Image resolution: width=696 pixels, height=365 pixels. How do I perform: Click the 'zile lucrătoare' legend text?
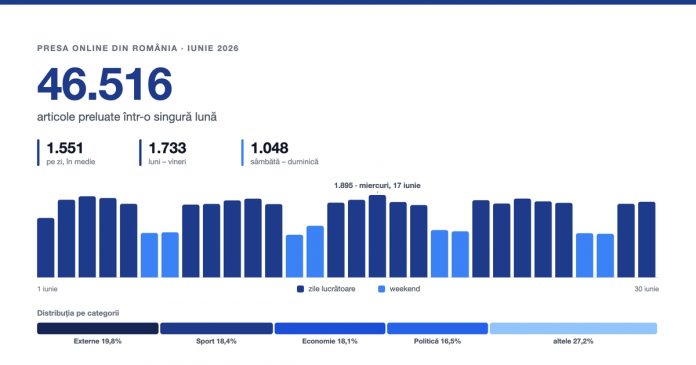tap(332, 289)
